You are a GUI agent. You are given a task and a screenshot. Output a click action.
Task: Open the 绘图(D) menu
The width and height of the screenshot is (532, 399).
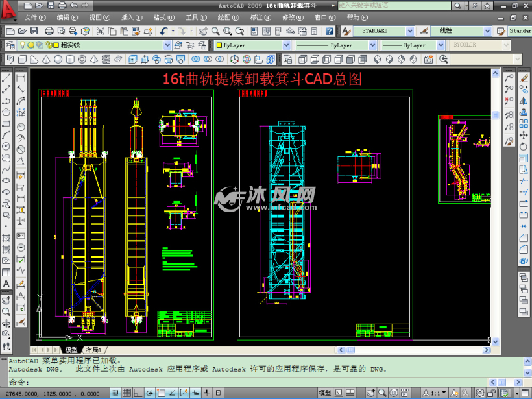pyautogui.click(x=226, y=18)
